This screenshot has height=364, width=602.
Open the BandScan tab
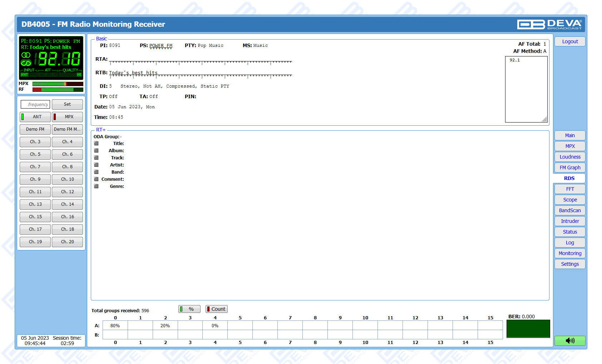(x=570, y=210)
